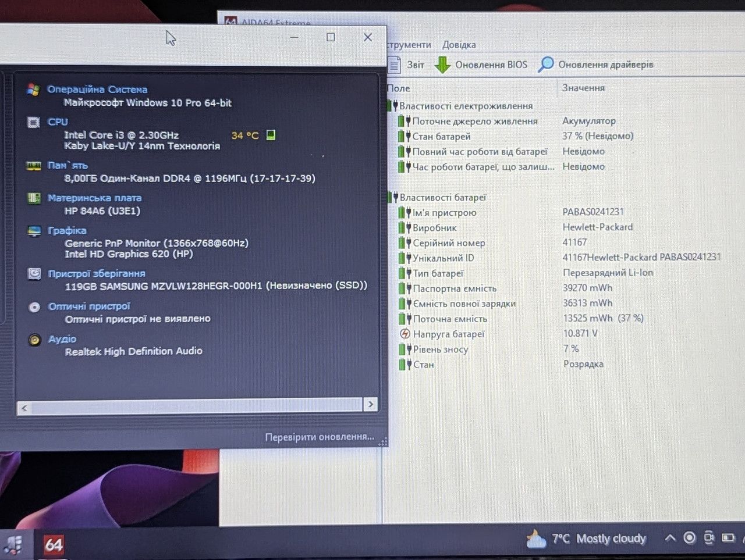Open the Аудіо section link
Viewport: 745px width, 560px height.
coord(62,339)
